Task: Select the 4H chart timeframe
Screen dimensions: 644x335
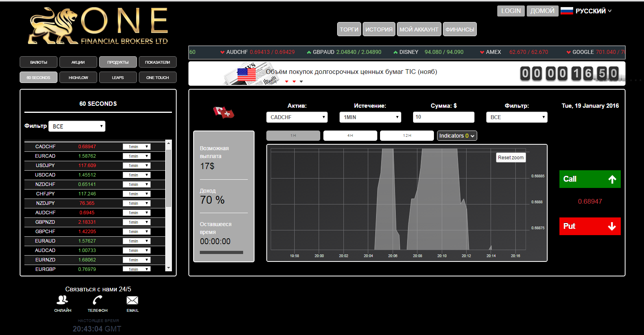Action: coord(350,136)
